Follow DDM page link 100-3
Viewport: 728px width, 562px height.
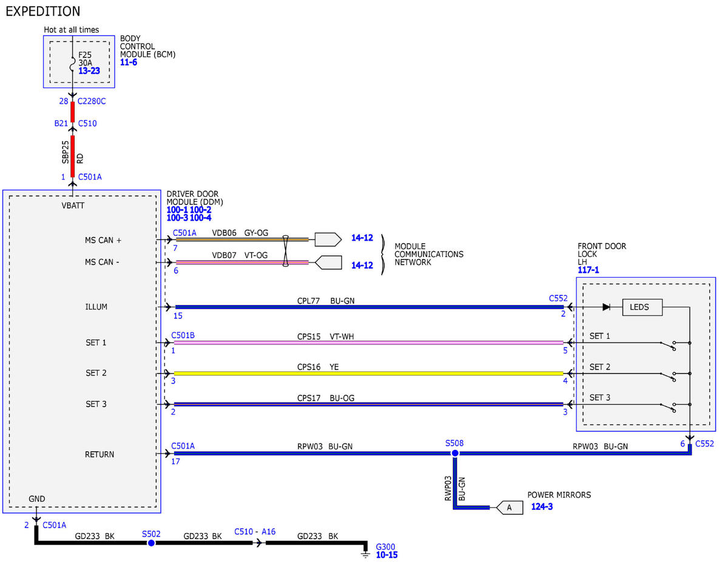pos(177,218)
